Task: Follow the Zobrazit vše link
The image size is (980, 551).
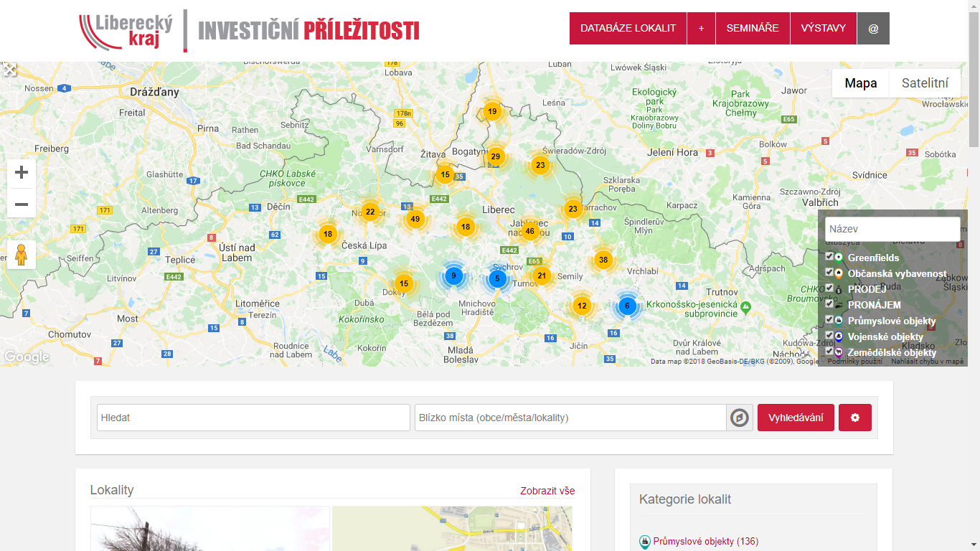Action: 547,491
